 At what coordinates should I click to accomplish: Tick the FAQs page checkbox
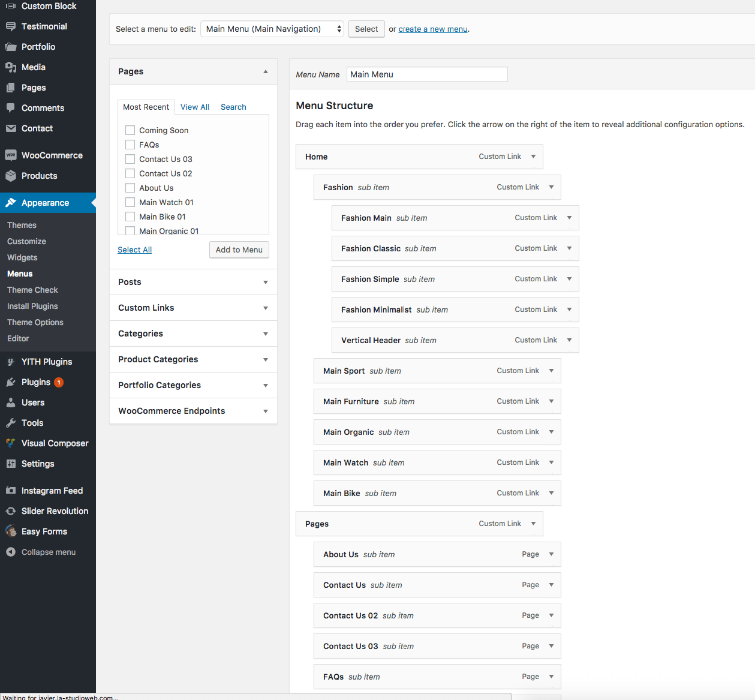click(130, 145)
